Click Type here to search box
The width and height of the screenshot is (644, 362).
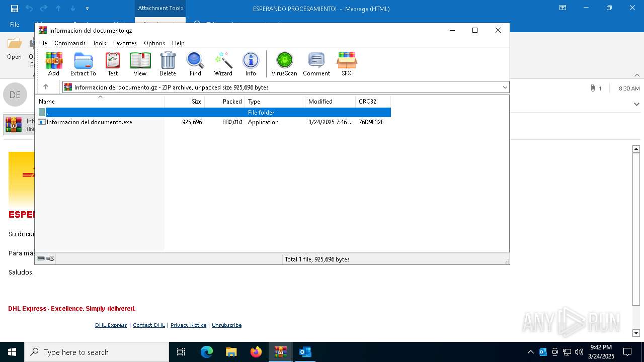click(97, 352)
